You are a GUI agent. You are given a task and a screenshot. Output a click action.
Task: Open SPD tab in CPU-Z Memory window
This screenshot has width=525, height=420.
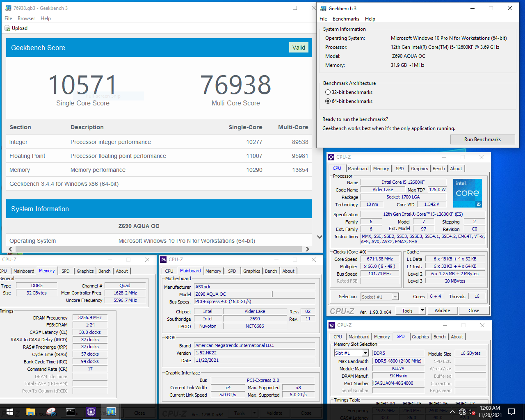(66, 271)
